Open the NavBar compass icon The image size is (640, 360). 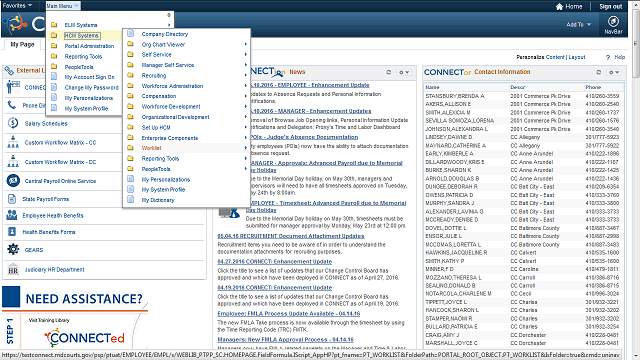tap(613, 21)
